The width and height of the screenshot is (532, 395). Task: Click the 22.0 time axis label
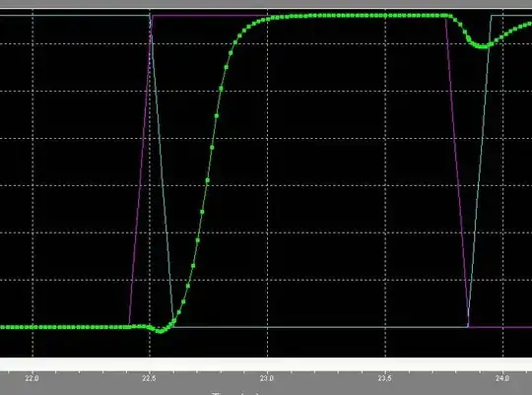coord(32,378)
